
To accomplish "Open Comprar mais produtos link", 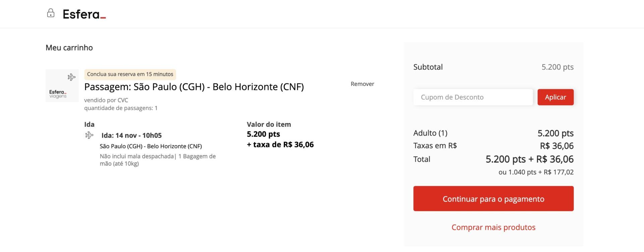I will coord(493,227).
